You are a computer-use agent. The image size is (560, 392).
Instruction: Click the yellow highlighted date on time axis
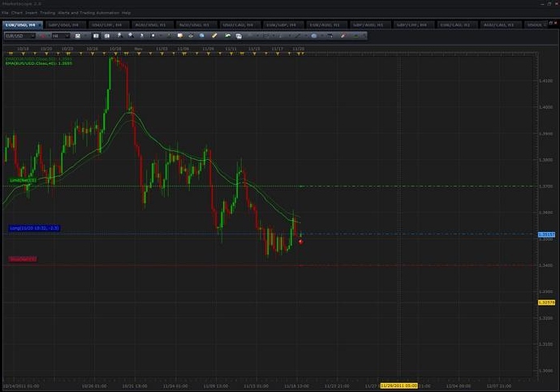(x=399, y=386)
